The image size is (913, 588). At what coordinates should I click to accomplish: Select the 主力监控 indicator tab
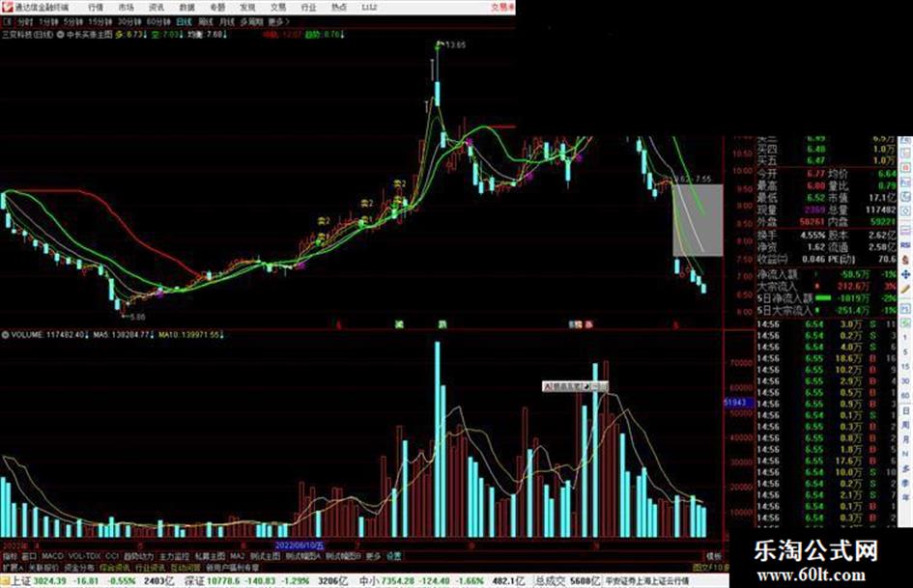coord(174,556)
